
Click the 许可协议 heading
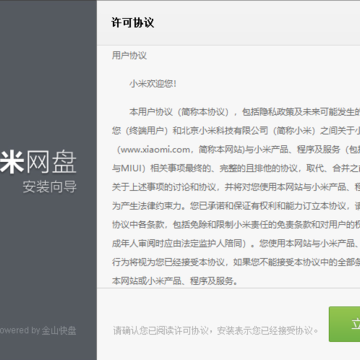coord(132,23)
